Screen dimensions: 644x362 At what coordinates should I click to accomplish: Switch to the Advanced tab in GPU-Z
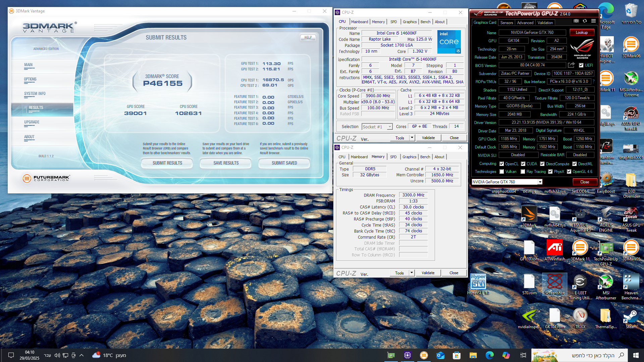pyautogui.click(x=525, y=23)
